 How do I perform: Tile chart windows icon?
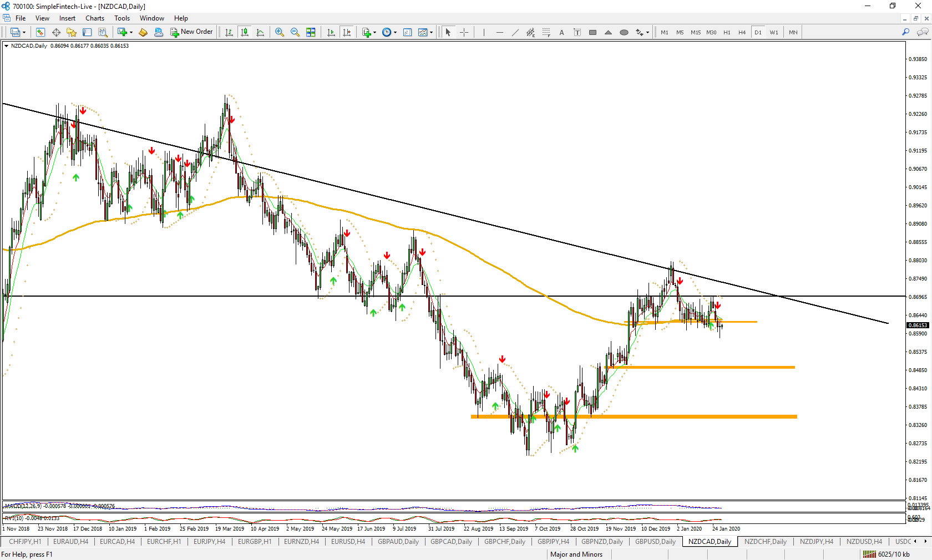pos(311,32)
